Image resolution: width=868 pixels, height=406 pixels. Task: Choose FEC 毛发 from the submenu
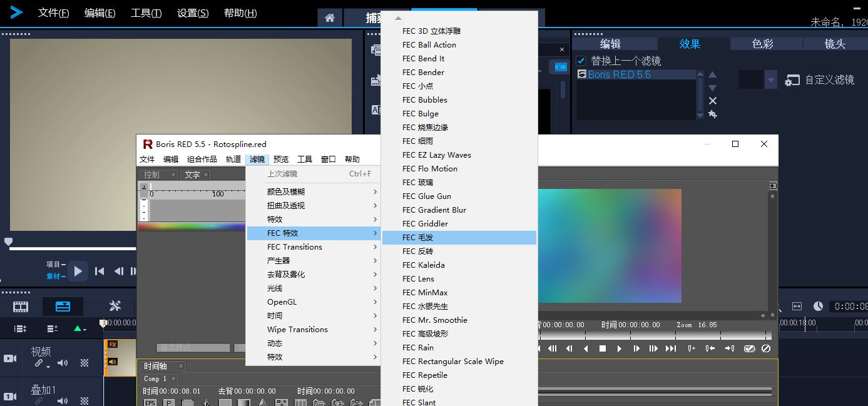(x=459, y=237)
